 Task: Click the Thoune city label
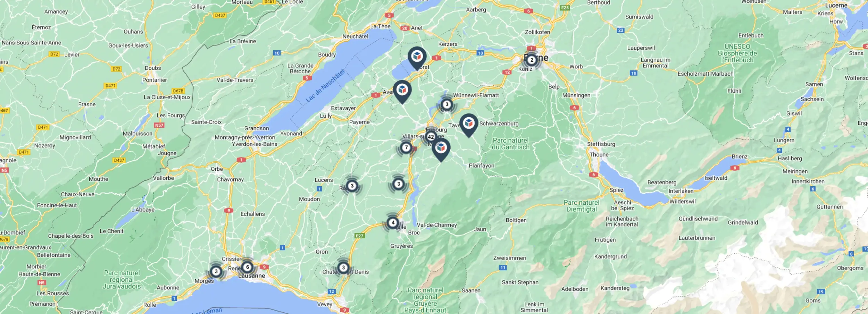599,155
